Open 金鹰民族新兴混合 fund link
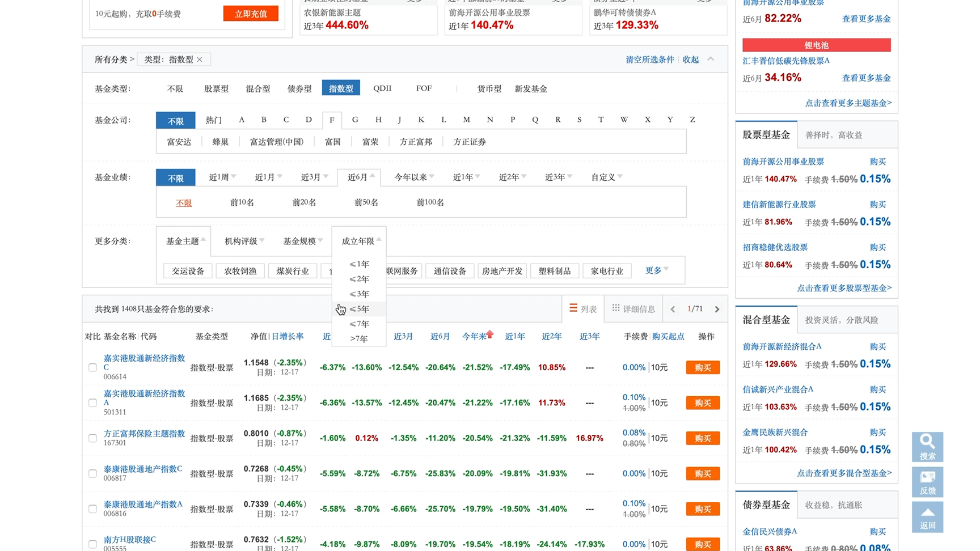The height and width of the screenshot is (551, 980). tap(775, 433)
